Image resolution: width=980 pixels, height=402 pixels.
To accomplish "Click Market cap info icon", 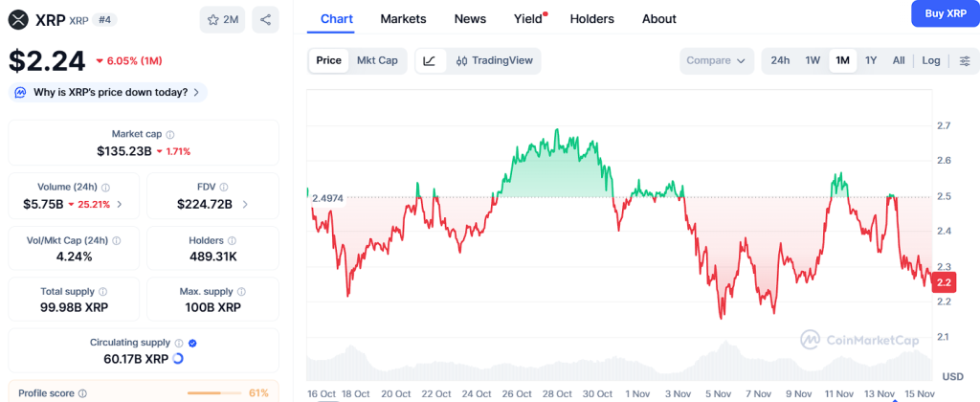I will click(x=170, y=135).
